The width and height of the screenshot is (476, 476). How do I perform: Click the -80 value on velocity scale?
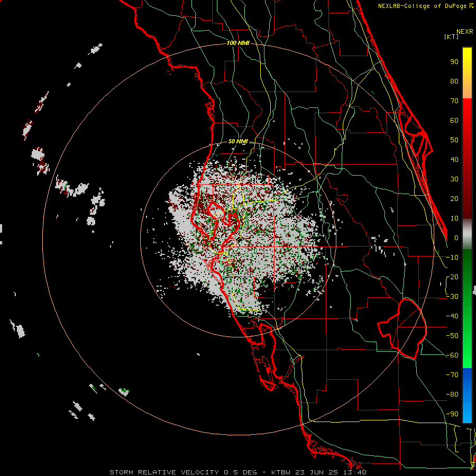tap(453, 395)
